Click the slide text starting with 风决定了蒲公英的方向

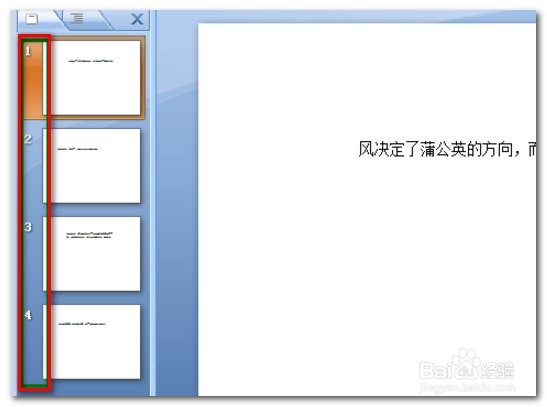click(x=448, y=149)
